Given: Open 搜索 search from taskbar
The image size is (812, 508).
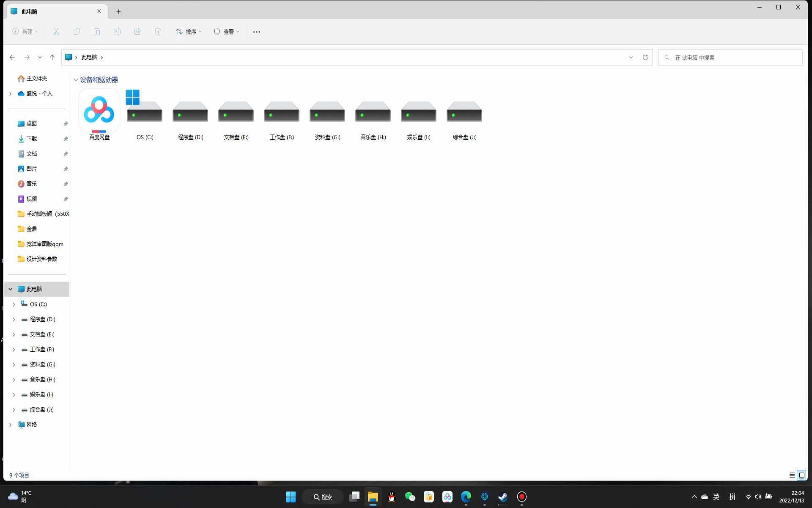Looking at the screenshot, I should [324, 497].
